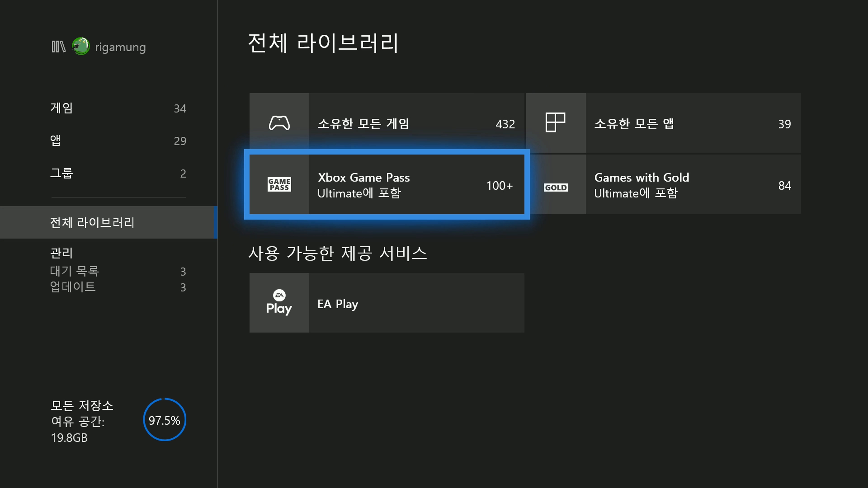
Task: Click the 모든 저장소 storage label
Action: click(82, 406)
